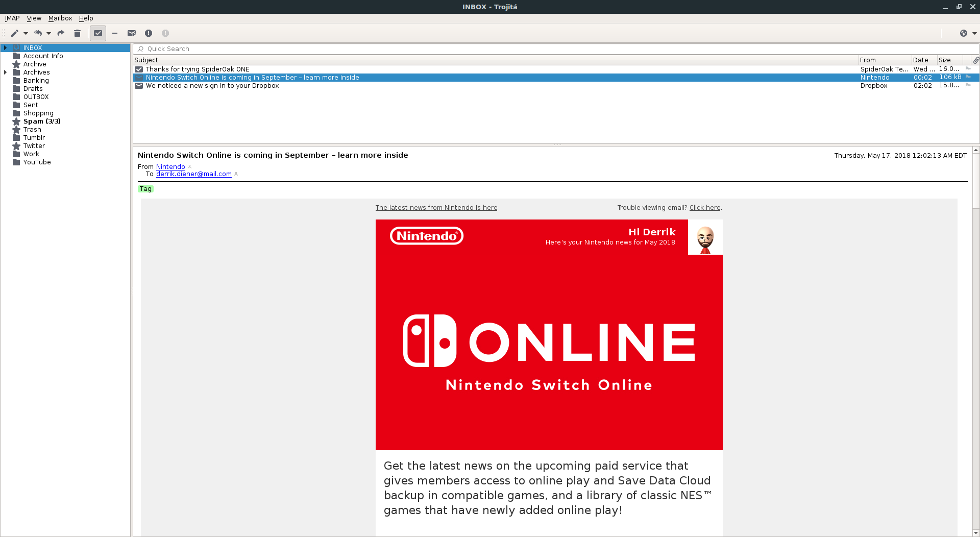Viewport: 980px width, 537px height.
Task: Sort messages by the Date column
Action: tap(924, 60)
